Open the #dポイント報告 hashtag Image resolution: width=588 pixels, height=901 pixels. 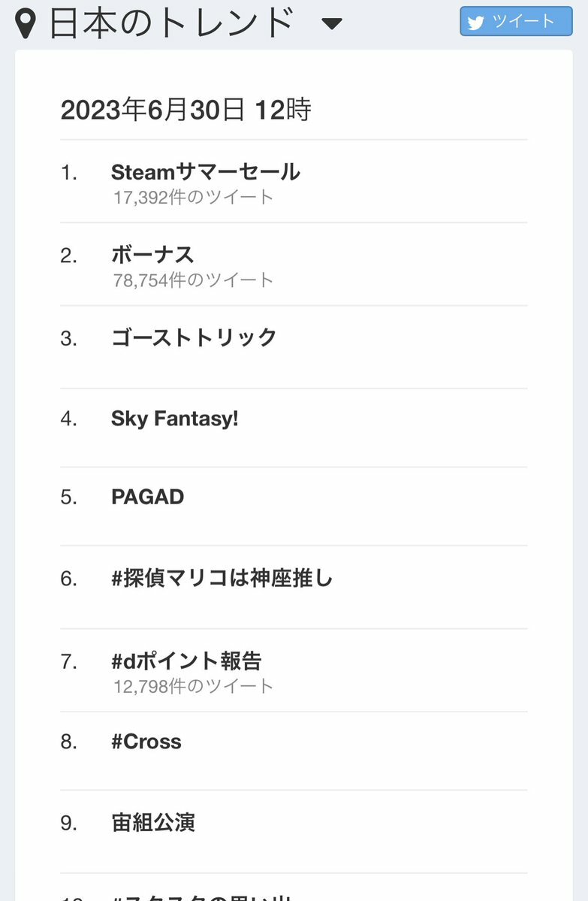click(186, 661)
